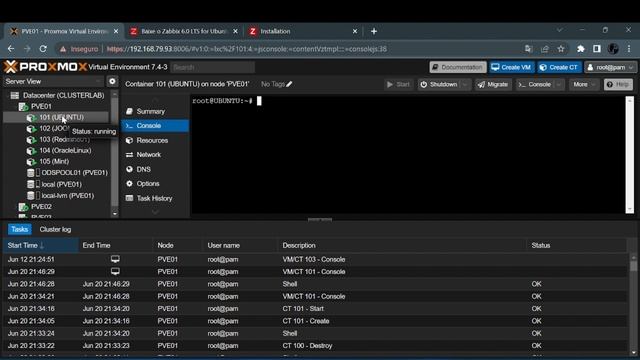Viewport: 640px width, 360px height.
Task: Click running monitor icon for Jun 12 task
Action: (115, 259)
